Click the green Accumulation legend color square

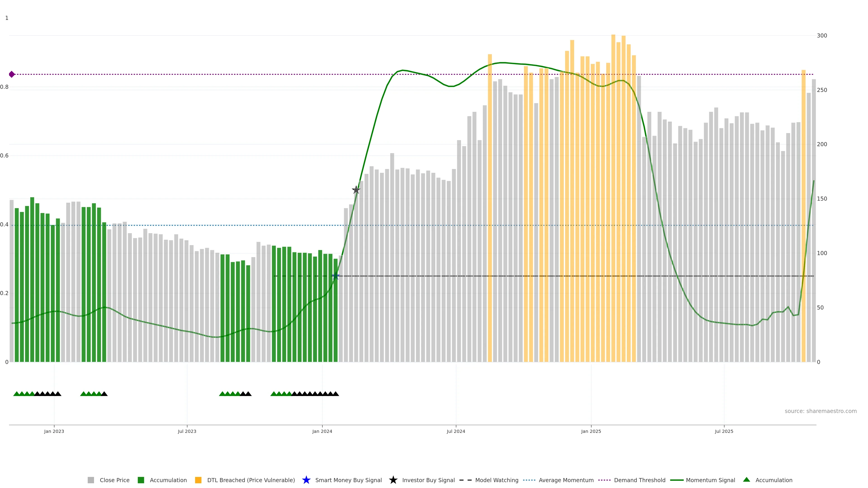pyautogui.click(x=141, y=480)
